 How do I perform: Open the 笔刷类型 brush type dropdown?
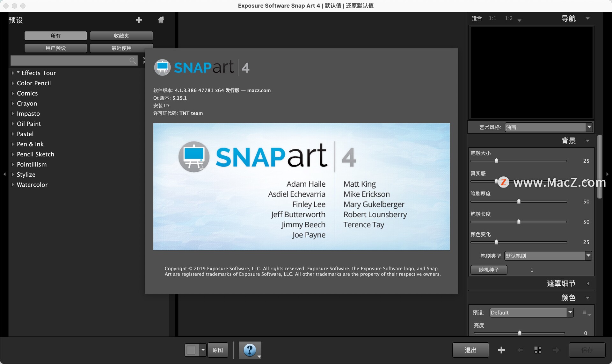548,256
